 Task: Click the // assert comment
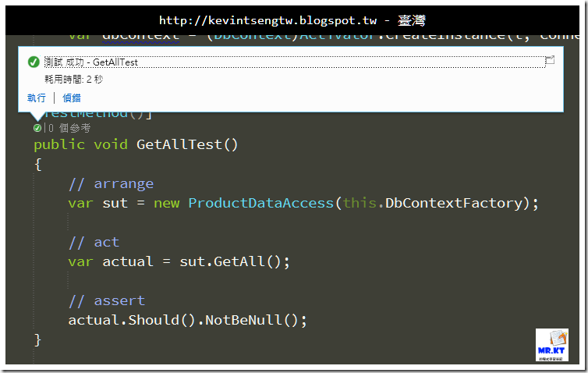pyautogui.click(x=107, y=301)
